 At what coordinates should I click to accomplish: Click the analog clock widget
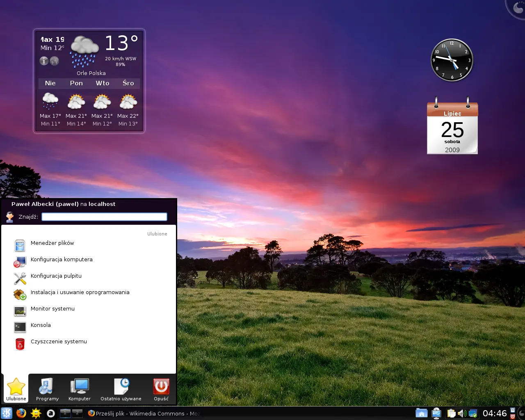point(452,60)
